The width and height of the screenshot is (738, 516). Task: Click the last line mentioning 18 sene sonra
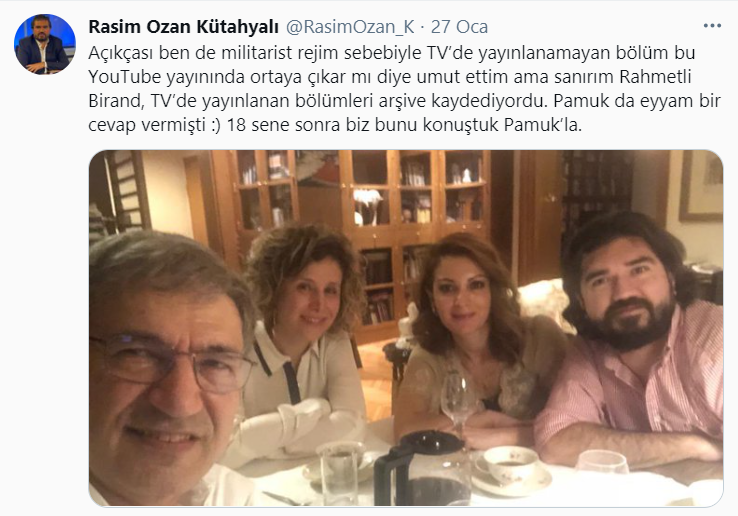click(335, 125)
